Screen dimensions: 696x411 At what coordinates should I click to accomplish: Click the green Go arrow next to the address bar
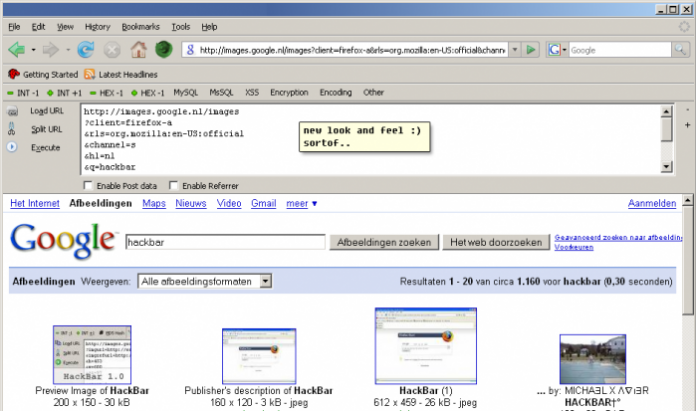530,50
